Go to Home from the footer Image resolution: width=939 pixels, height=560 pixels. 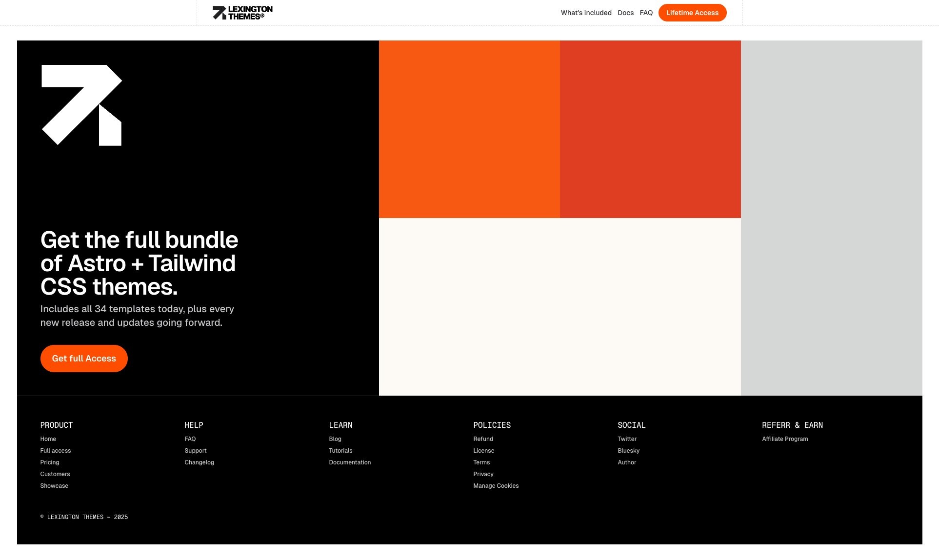point(48,439)
